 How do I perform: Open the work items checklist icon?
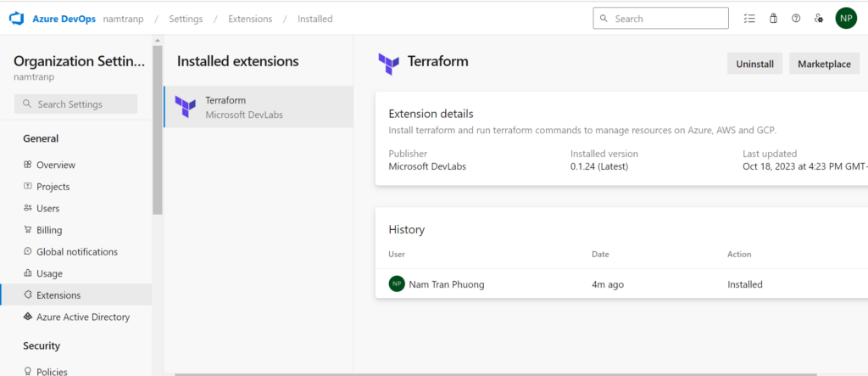click(748, 18)
